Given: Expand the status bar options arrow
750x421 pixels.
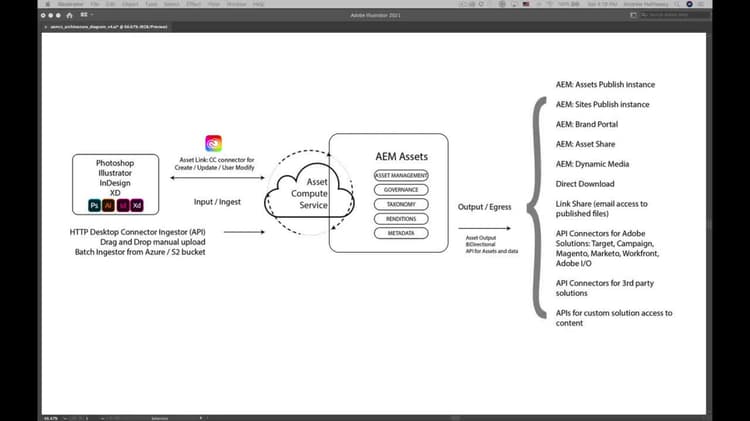Looking at the screenshot, I should click(x=201, y=418).
